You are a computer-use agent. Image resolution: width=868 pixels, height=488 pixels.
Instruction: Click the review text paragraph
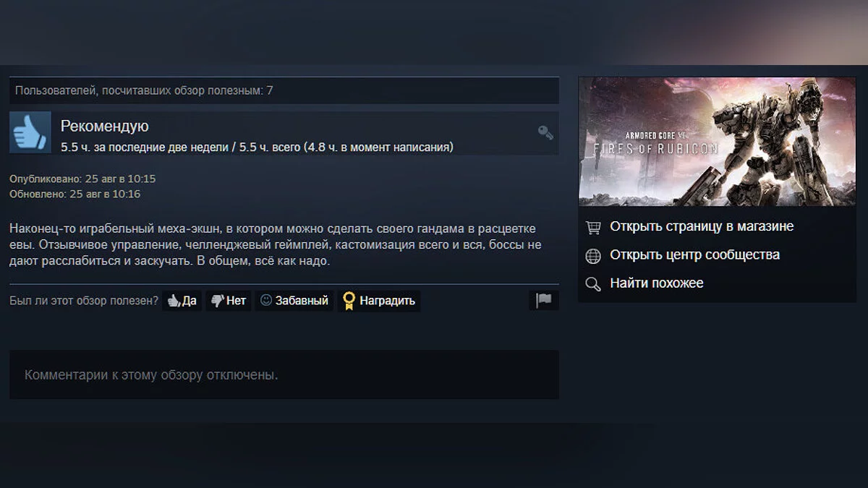click(276, 245)
